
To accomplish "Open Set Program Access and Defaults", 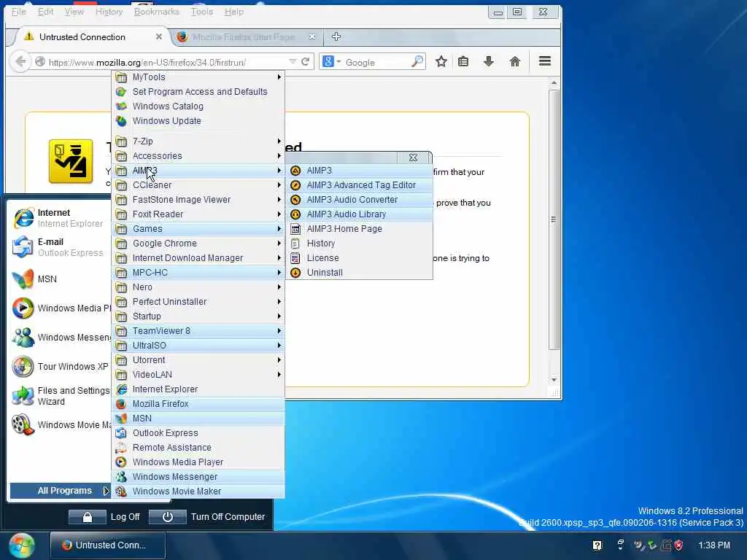I will [x=198, y=92].
